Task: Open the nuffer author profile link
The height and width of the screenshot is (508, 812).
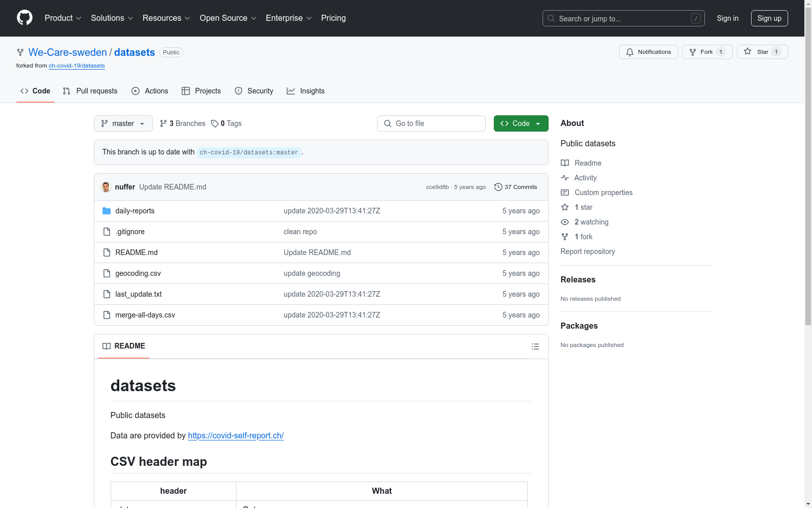Action: pyautogui.click(x=125, y=187)
